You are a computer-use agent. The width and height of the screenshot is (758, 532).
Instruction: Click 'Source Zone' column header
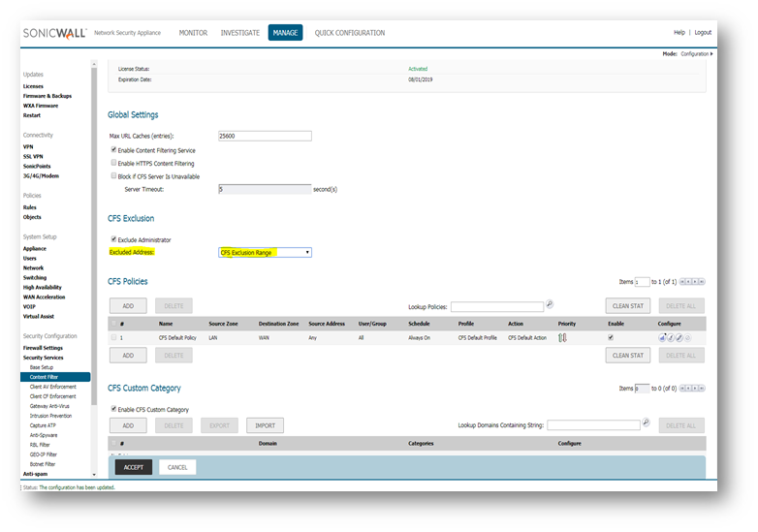(223, 324)
